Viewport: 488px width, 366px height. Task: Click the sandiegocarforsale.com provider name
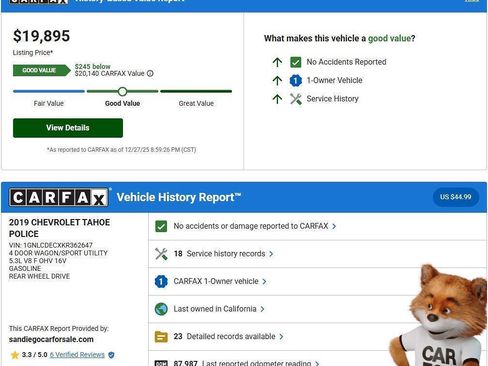51,339
